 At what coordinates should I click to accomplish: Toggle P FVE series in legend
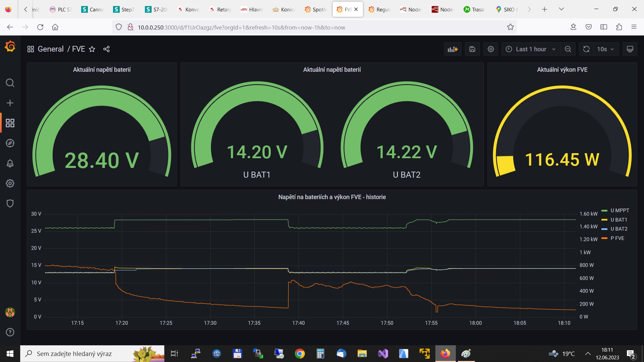point(617,238)
